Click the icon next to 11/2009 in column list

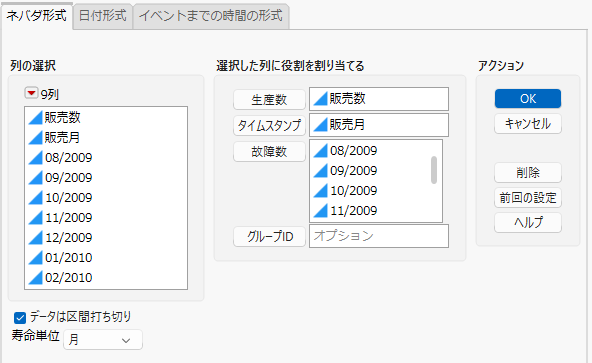pos(35,218)
